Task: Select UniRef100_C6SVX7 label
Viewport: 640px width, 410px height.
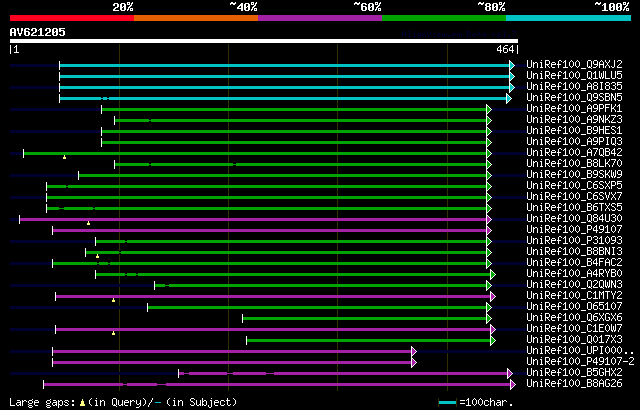Action: coord(574,197)
